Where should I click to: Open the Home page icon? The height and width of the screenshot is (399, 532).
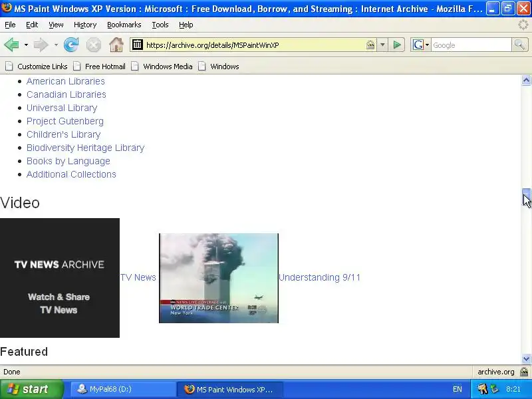pyautogui.click(x=116, y=45)
